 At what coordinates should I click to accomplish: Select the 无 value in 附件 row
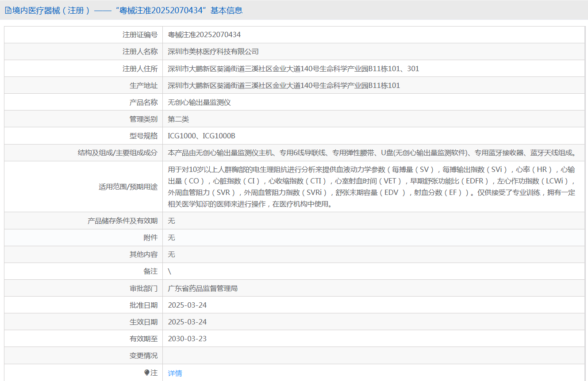click(x=172, y=237)
